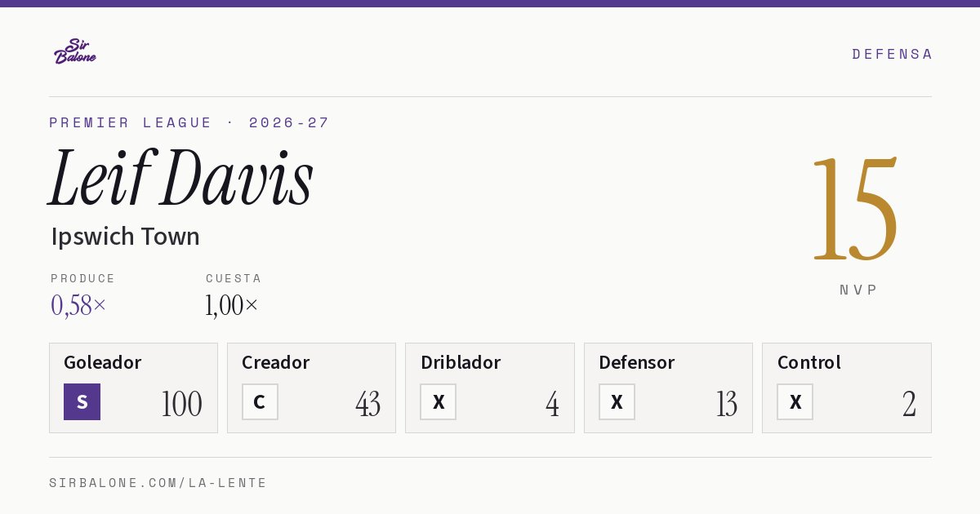This screenshot has height=514, width=980.
Task: Click the Leif Davis player name
Action: coord(181,178)
